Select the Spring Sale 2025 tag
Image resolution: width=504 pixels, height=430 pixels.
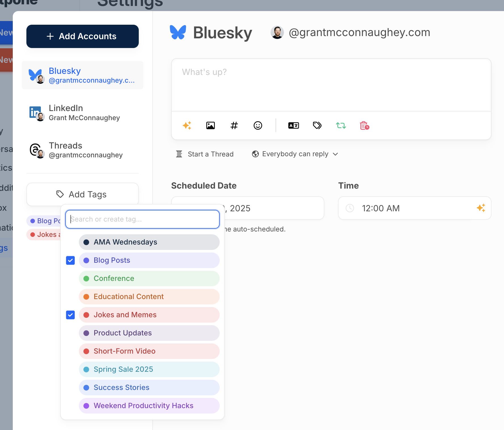point(149,369)
